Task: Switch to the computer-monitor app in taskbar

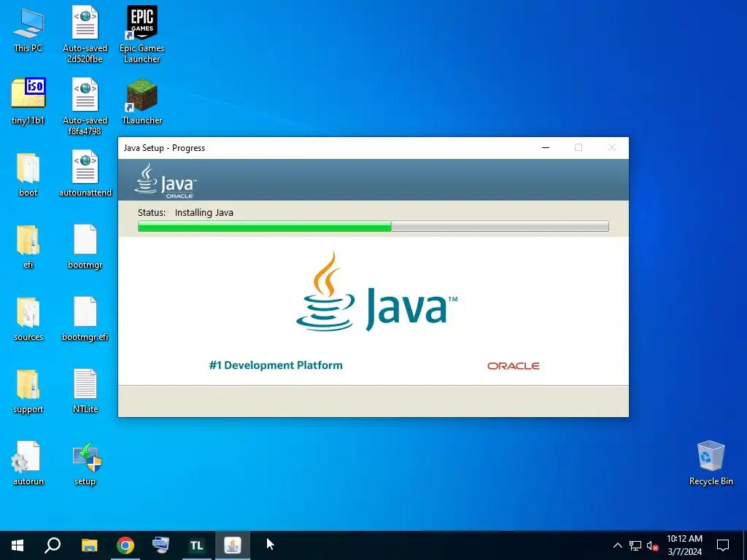Action: (x=160, y=545)
